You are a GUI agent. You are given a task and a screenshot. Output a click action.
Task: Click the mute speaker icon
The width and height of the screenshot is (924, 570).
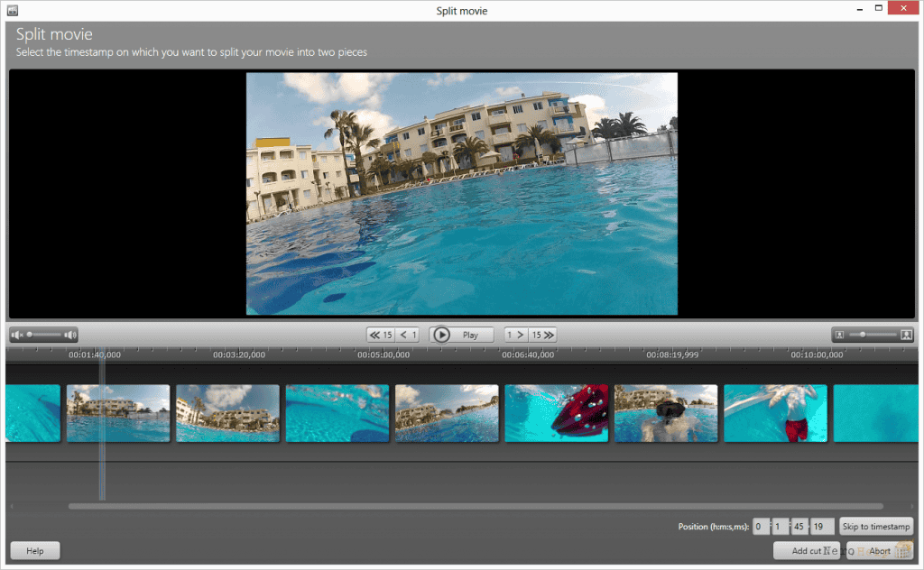[16, 335]
